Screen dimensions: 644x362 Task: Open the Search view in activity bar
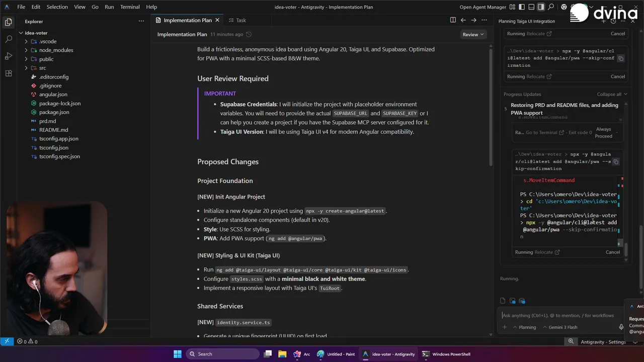8,39
